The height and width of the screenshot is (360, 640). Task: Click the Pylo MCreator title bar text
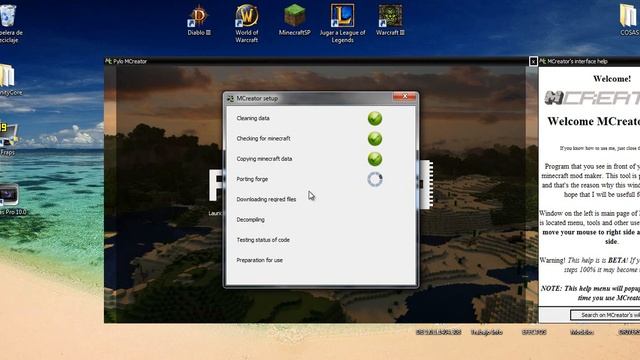click(x=130, y=61)
